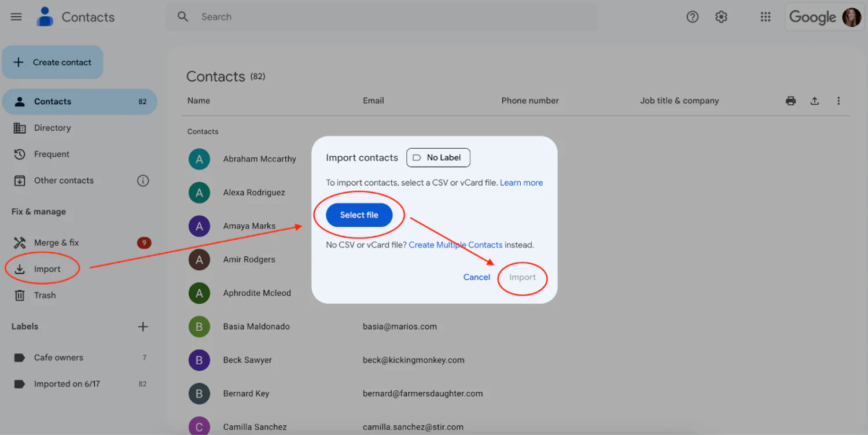Open the more options overflow menu
This screenshot has width=868, height=435.
click(838, 100)
